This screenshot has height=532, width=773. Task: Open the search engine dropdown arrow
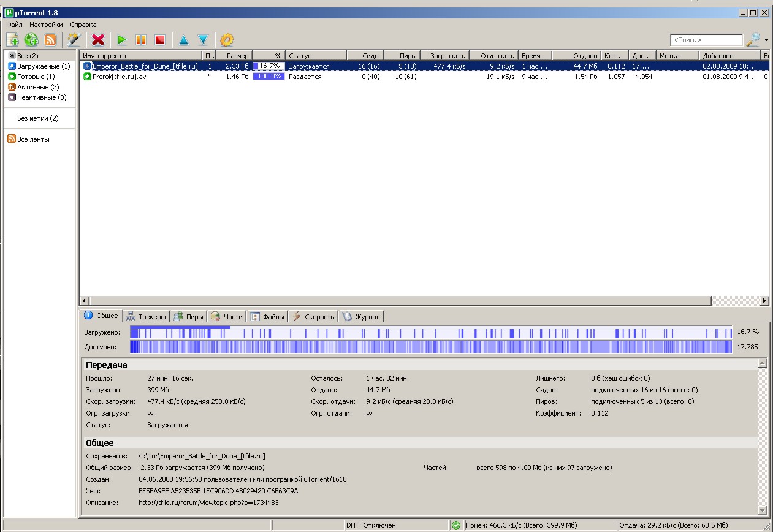[766, 40]
